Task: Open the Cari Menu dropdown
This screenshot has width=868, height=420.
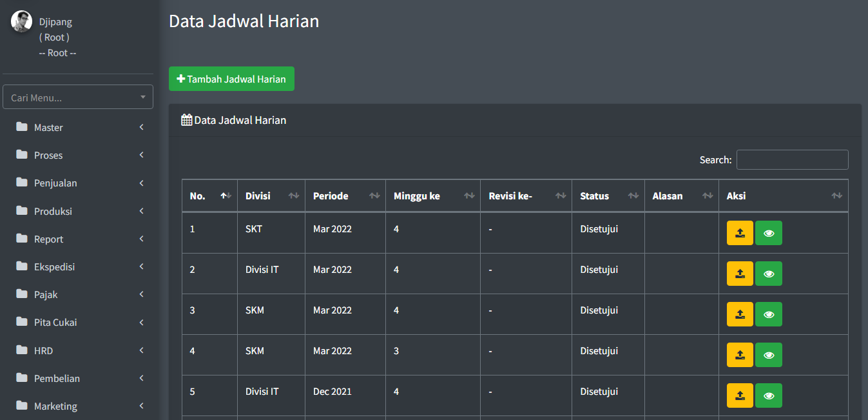Action: click(78, 97)
